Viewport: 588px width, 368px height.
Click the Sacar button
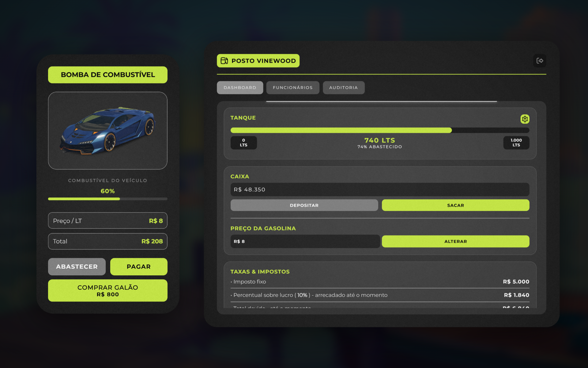455,205
